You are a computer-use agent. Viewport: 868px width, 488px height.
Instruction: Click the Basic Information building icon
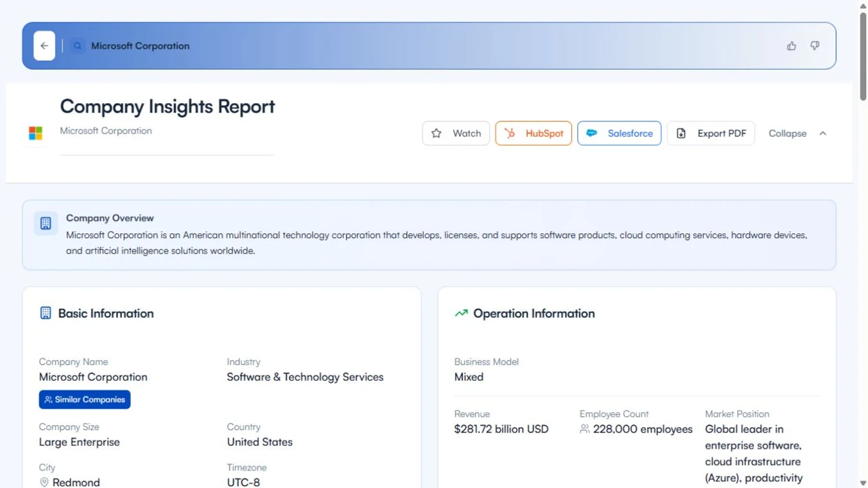pos(45,313)
